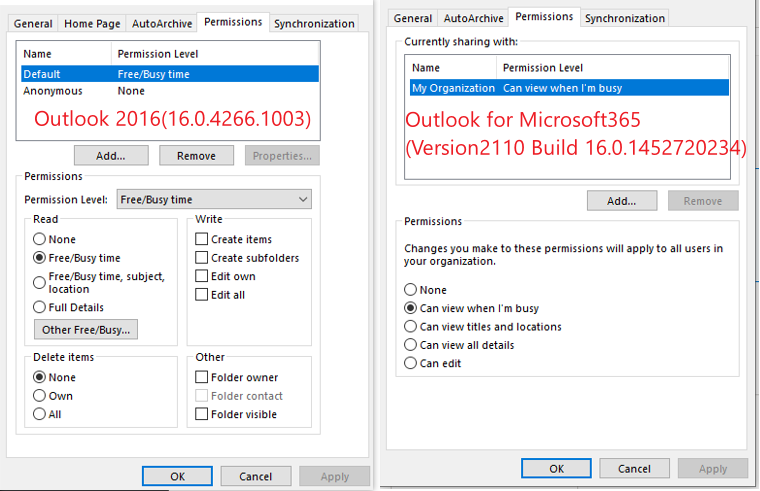Open AutoArchive tab in Microsoft365 dialog
Screen dimensions: 760x491
coord(474,18)
